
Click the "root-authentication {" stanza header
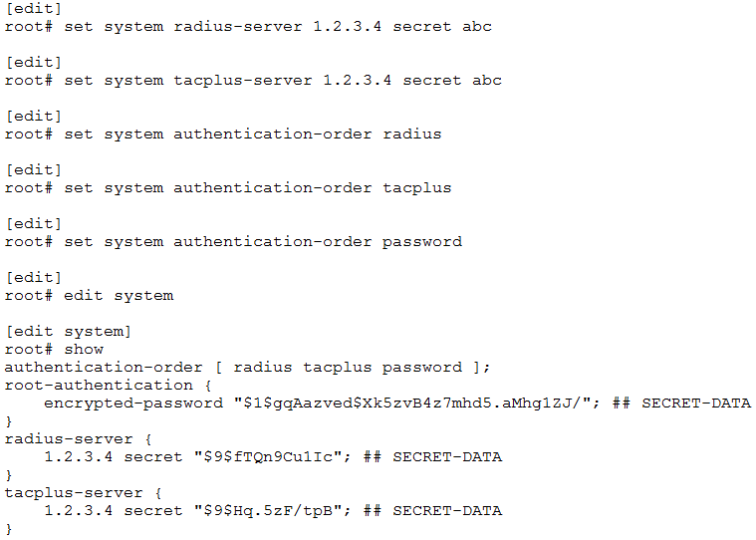(x=99, y=385)
